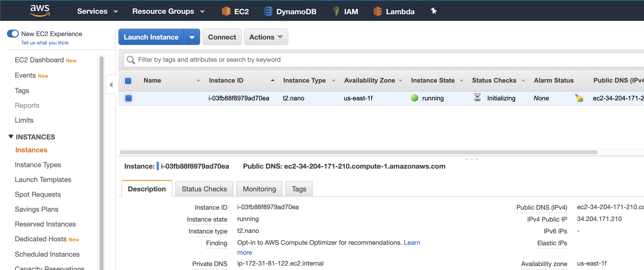Screen dimensions: 644x270
Task: Open Spot Requests in sidebar
Action: click(x=38, y=194)
